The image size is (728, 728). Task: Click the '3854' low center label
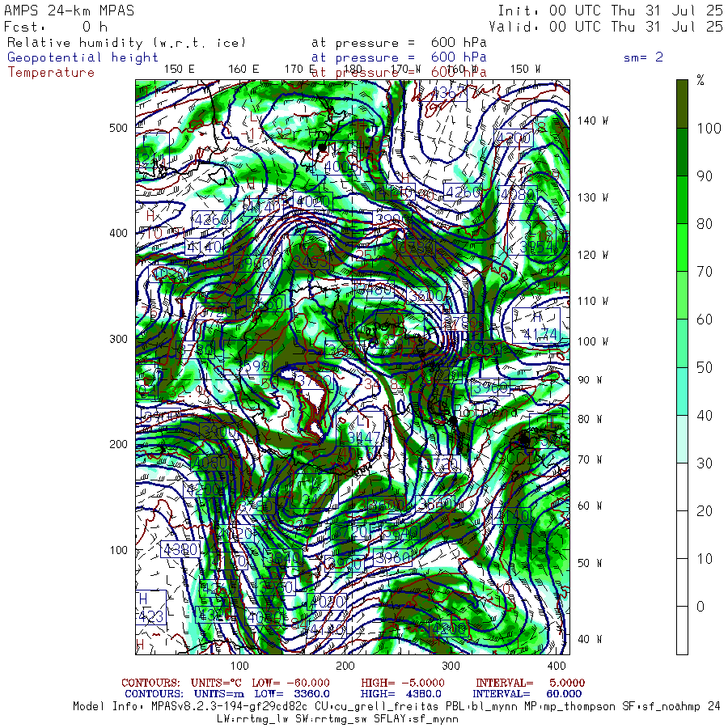coord(535,247)
